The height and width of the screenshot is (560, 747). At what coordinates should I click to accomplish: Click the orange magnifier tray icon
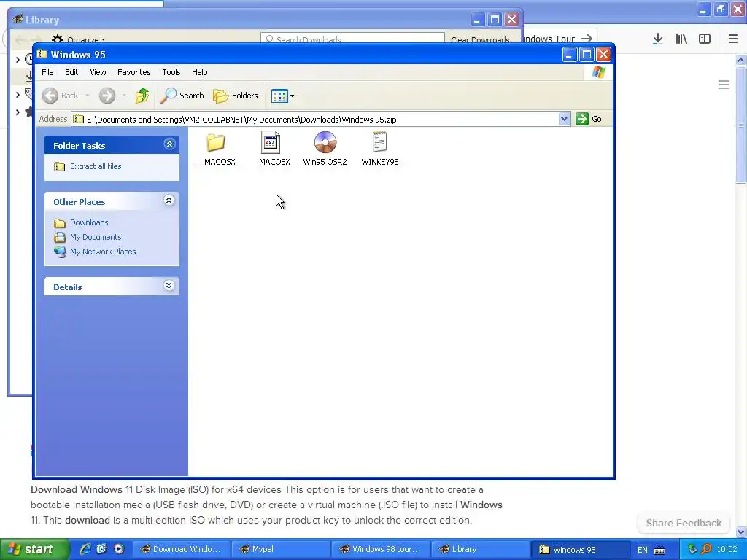point(706,549)
